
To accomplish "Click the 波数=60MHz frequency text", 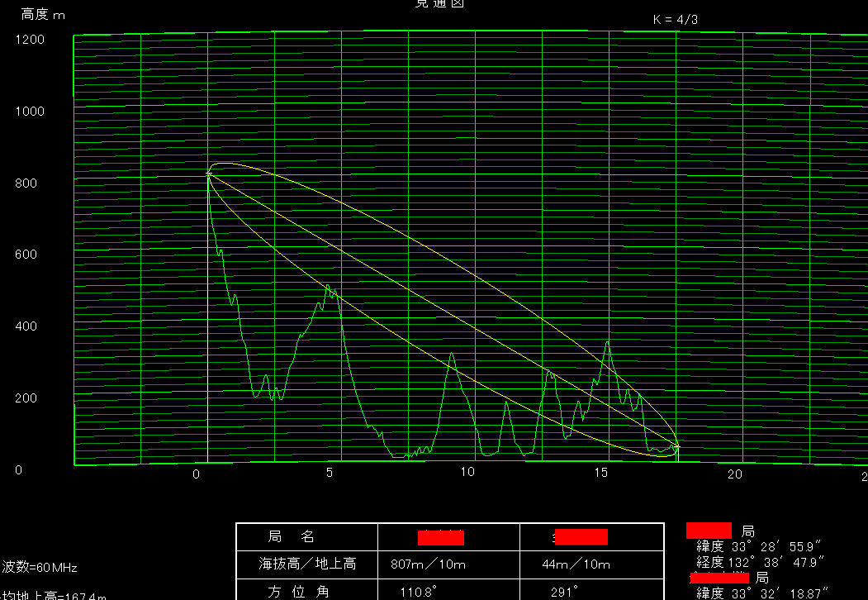I will pos(39,568).
